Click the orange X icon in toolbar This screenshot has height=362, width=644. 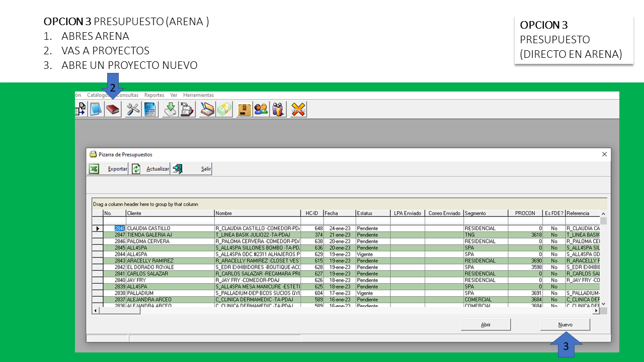click(299, 109)
